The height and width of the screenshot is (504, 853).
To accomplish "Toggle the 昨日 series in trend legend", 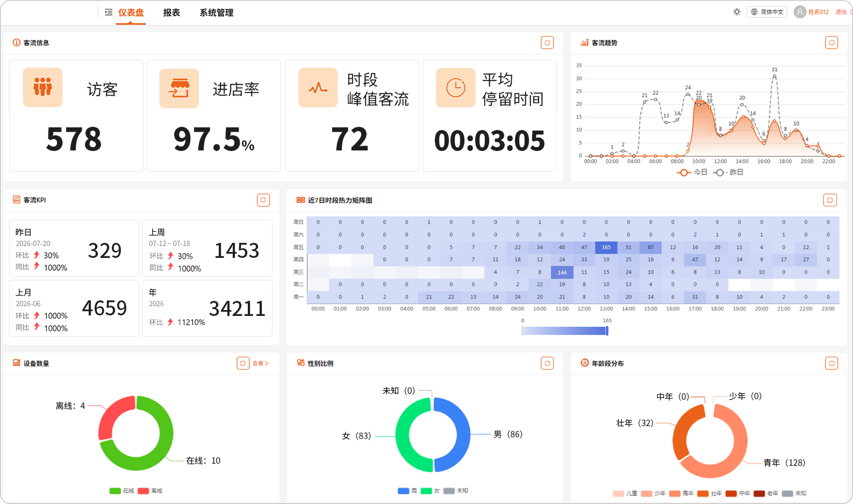I will point(728,172).
